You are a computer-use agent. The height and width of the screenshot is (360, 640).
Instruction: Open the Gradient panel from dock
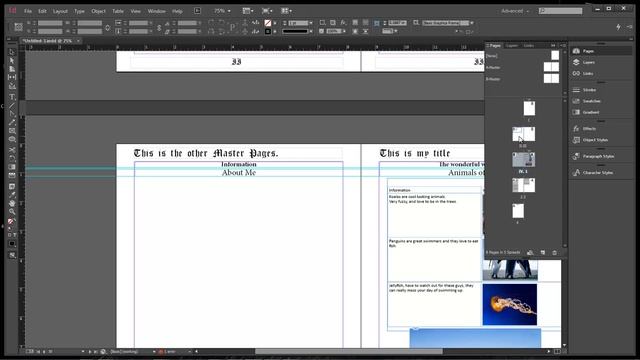(601, 112)
